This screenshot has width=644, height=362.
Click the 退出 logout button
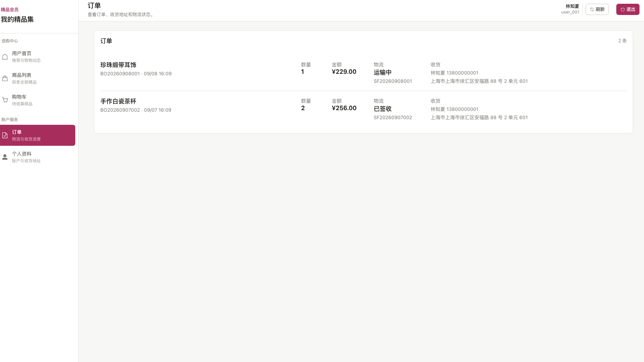[x=628, y=9]
